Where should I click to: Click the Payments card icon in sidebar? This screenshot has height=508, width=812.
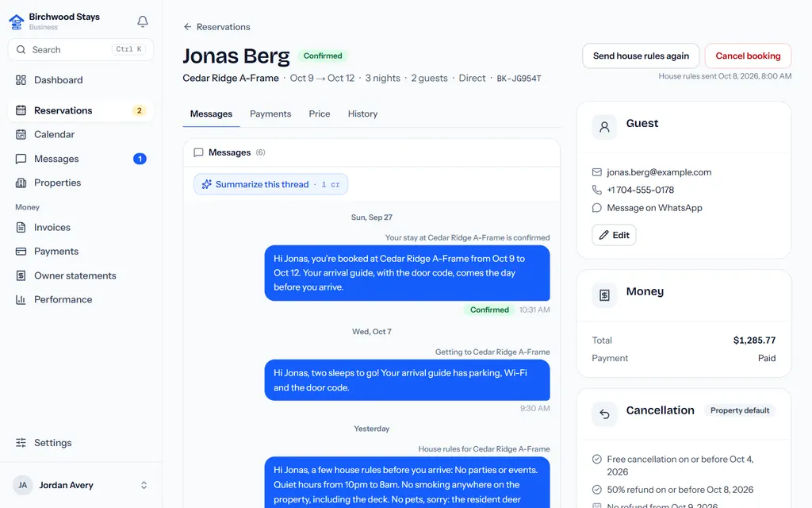pyautogui.click(x=21, y=252)
